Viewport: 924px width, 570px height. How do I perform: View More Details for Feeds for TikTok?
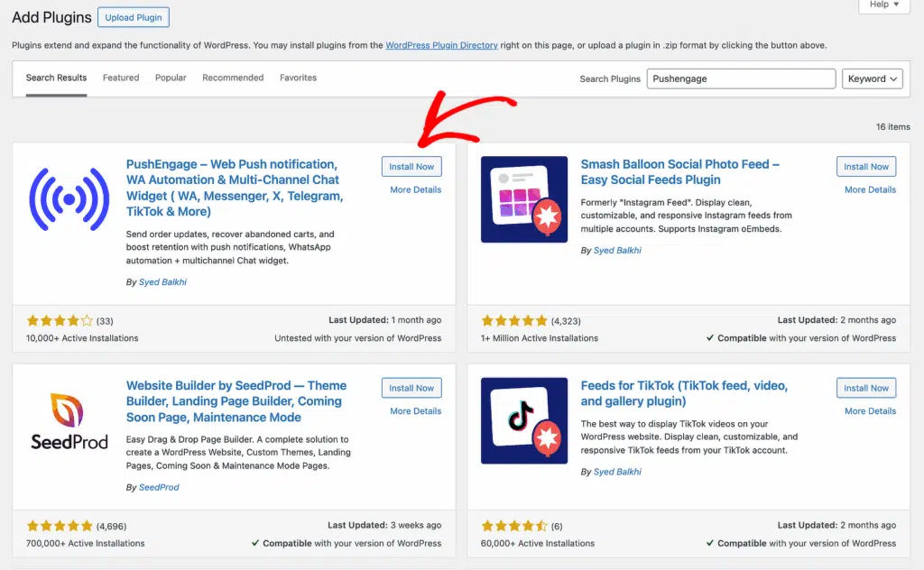click(x=870, y=411)
